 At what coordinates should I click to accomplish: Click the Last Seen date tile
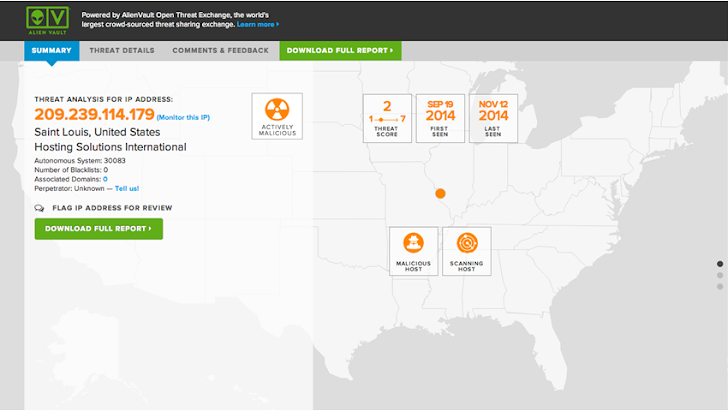click(493, 118)
